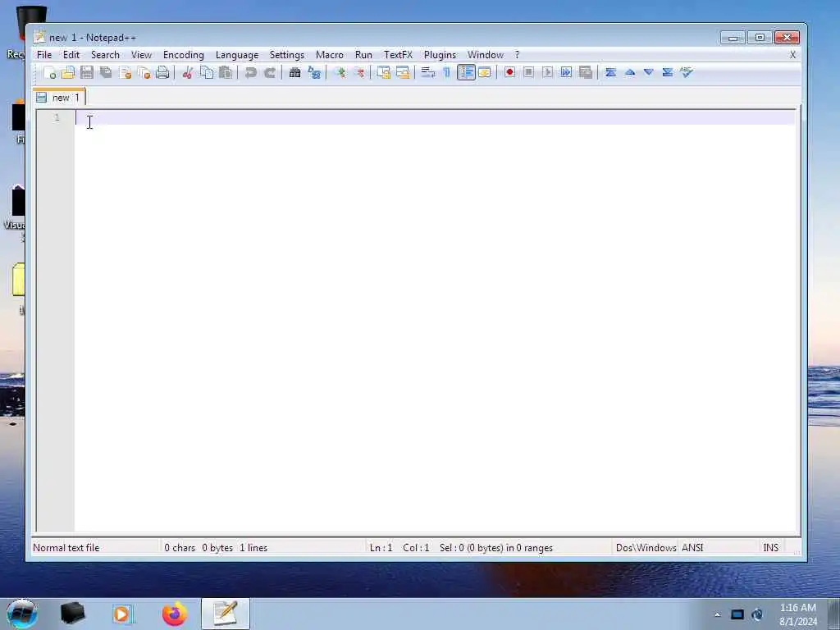
Task: Zoom in using toolbar icon
Action: pyautogui.click(x=339, y=72)
